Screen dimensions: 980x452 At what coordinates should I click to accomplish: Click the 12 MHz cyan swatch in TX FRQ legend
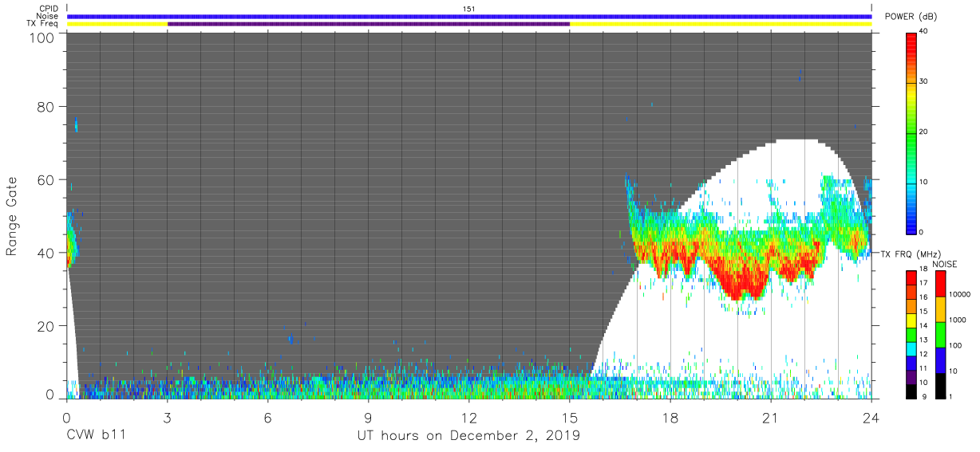coord(912,348)
